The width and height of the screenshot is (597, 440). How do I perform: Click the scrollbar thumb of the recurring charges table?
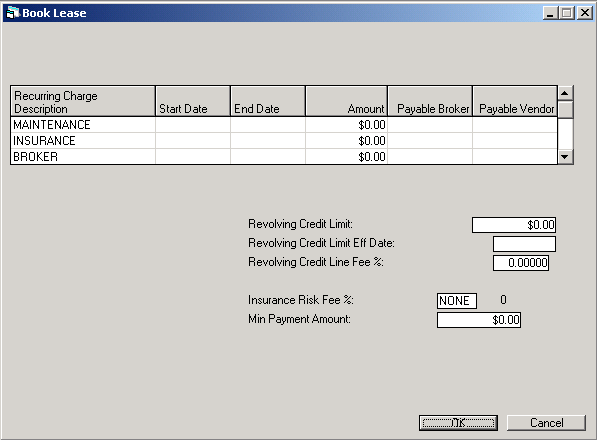[565, 110]
